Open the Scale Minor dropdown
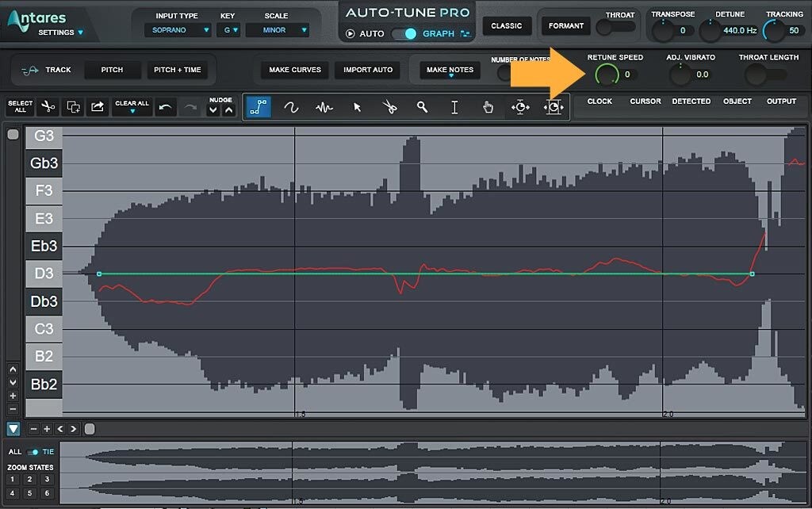Screen dimensions: 812x509 coord(277,30)
